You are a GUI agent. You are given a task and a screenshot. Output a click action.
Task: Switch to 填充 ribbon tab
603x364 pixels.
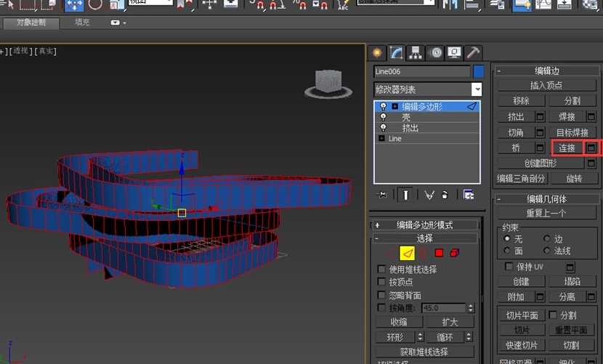[82, 23]
